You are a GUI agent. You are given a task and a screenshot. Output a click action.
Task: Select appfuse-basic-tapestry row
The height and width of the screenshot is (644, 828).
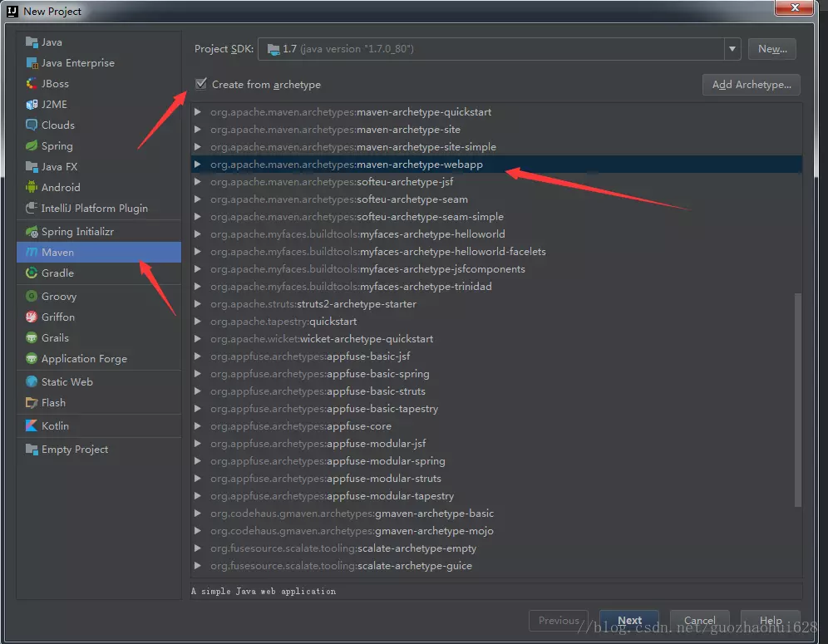point(496,409)
